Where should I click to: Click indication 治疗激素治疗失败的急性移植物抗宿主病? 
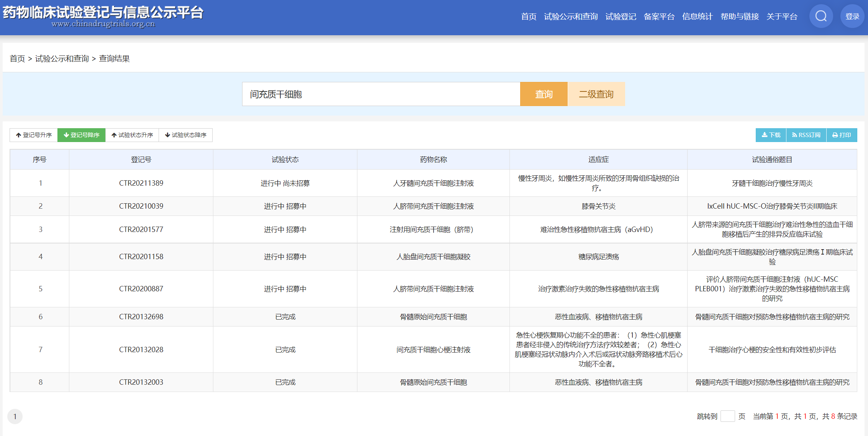coord(598,289)
